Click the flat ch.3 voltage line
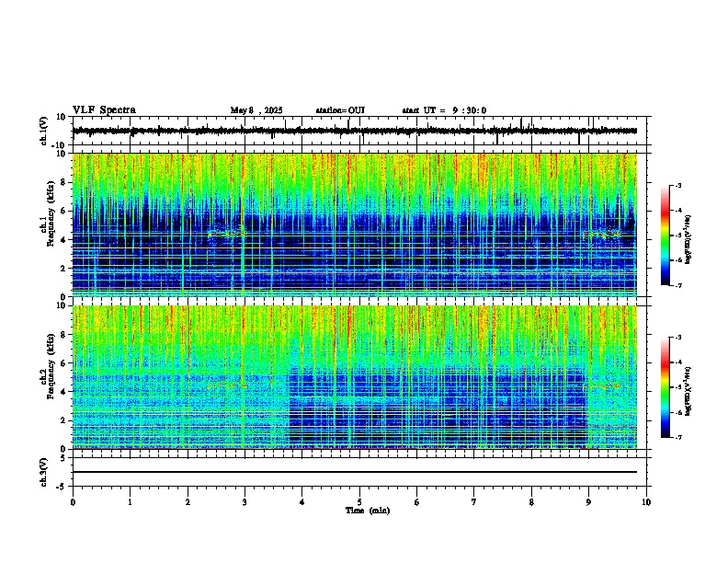 (x=355, y=472)
